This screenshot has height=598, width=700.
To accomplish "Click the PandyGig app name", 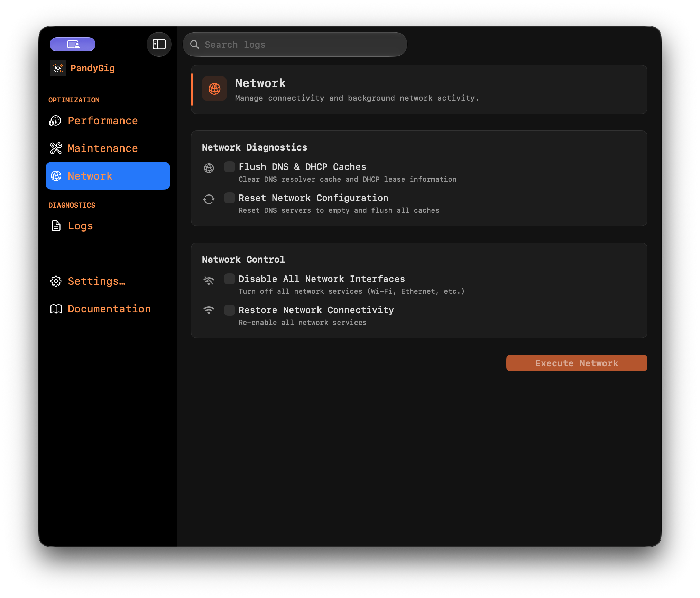I will [x=93, y=68].
